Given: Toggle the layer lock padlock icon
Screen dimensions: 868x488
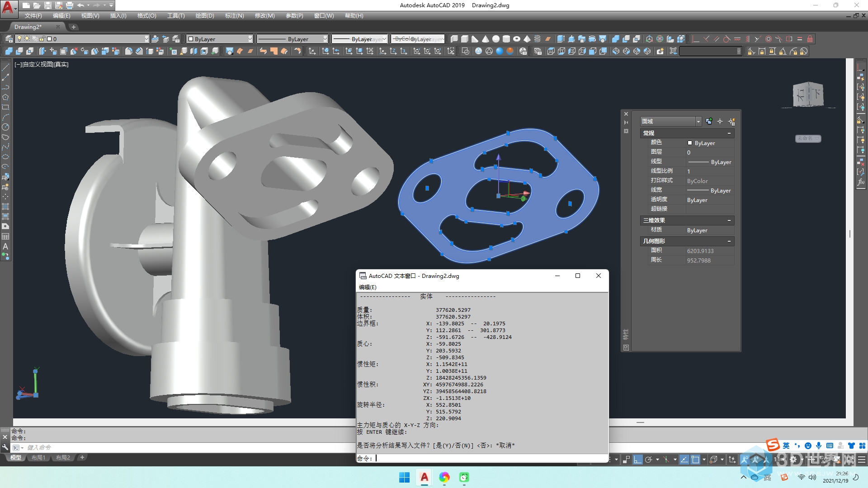Looking at the screenshot, I should pos(42,39).
